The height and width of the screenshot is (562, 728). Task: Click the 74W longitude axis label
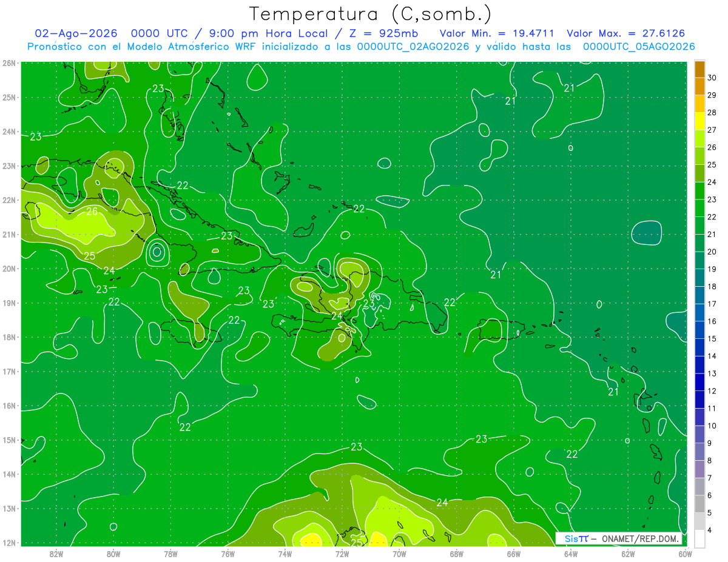tap(285, 554)
